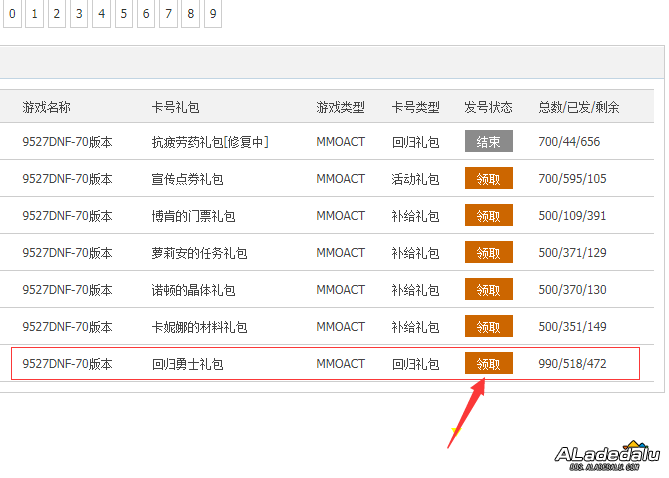
Task: Click 领取 for 博肯的门票礼包
Action: 488,216
